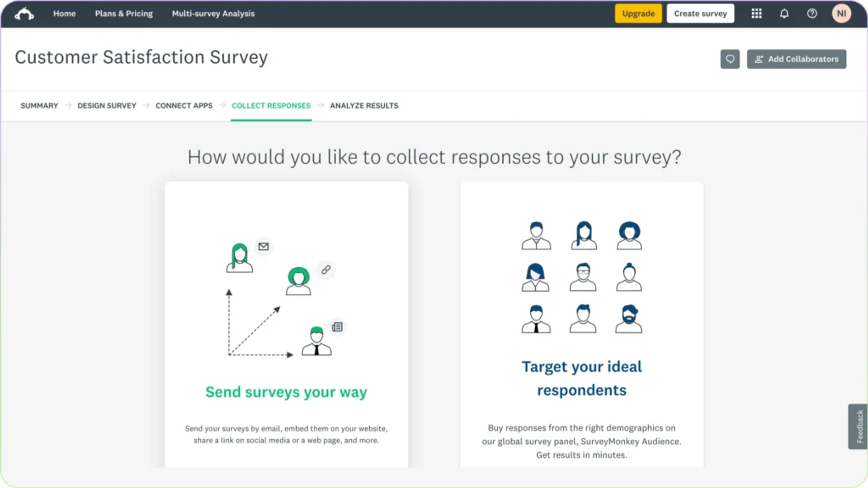Open the Feedback side tab
Viewport: 868px width, 488px height.
pos(858,426)
